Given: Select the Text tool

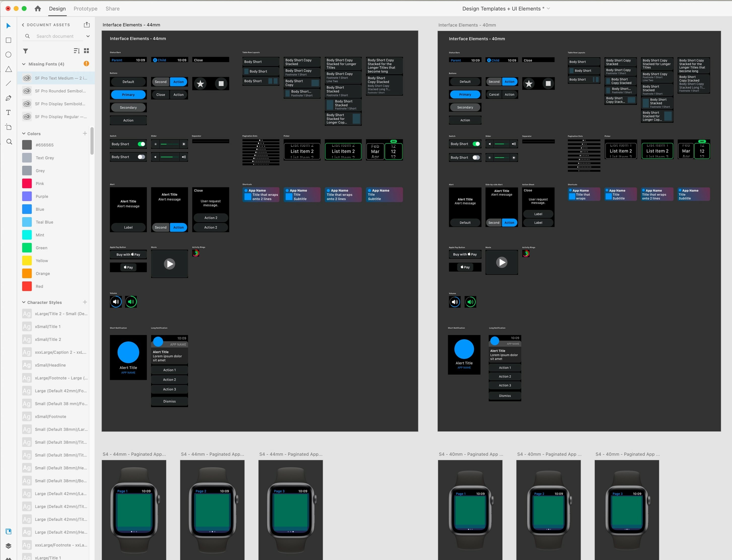Looking at the screenshot, I should (8, 112).
